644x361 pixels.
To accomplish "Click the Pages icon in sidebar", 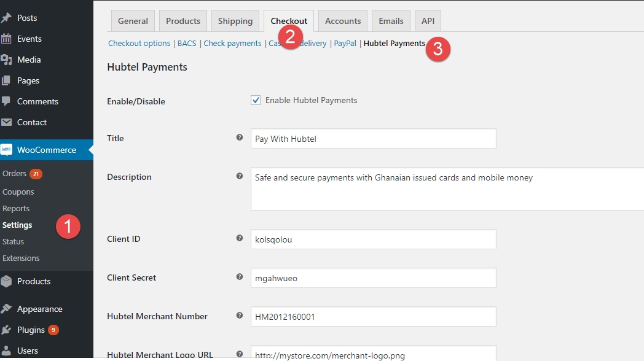I will point(7,80).
